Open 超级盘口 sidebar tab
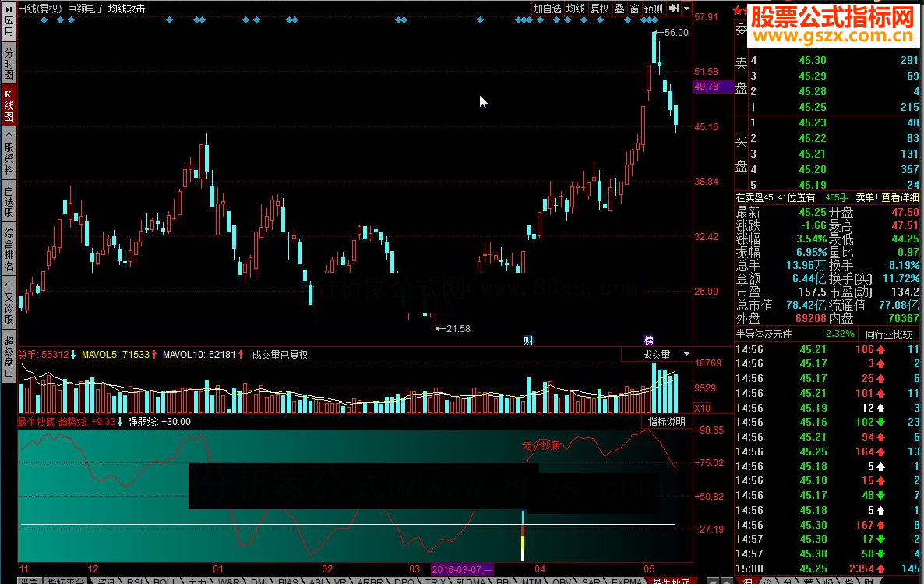This screenshot has height=584, width=924. [9, 356]
